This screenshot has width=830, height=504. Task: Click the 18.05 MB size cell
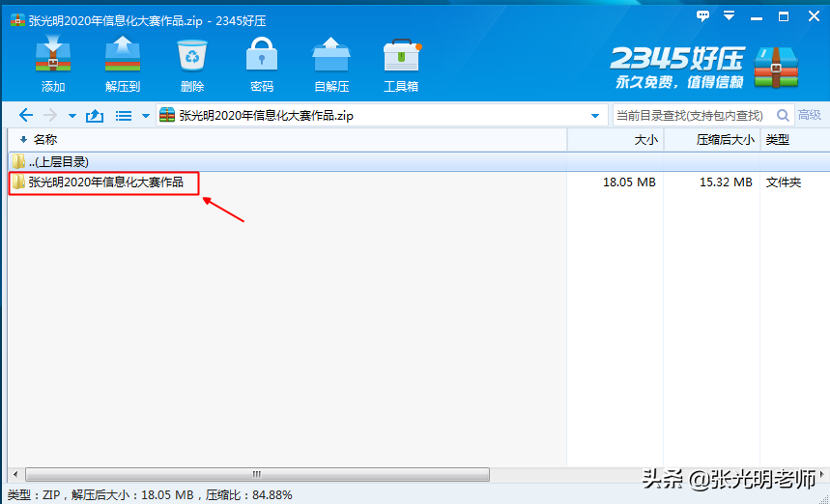[x=629, y=182]
